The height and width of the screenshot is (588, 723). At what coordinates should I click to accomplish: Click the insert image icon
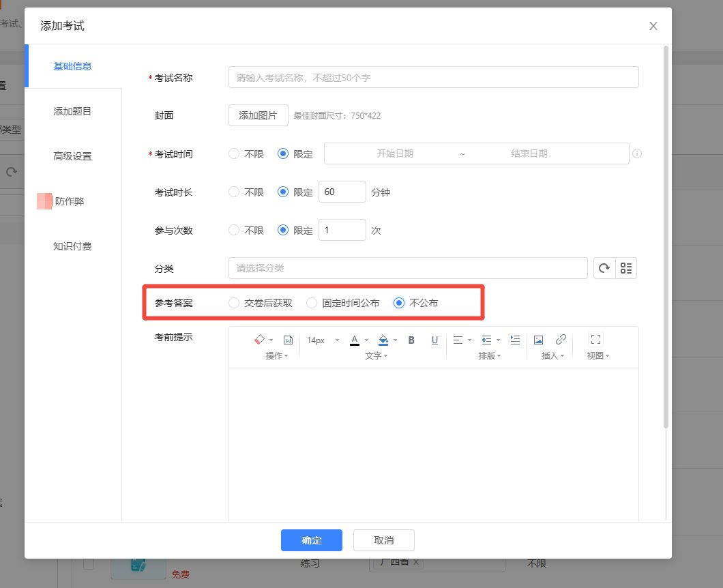538,340
